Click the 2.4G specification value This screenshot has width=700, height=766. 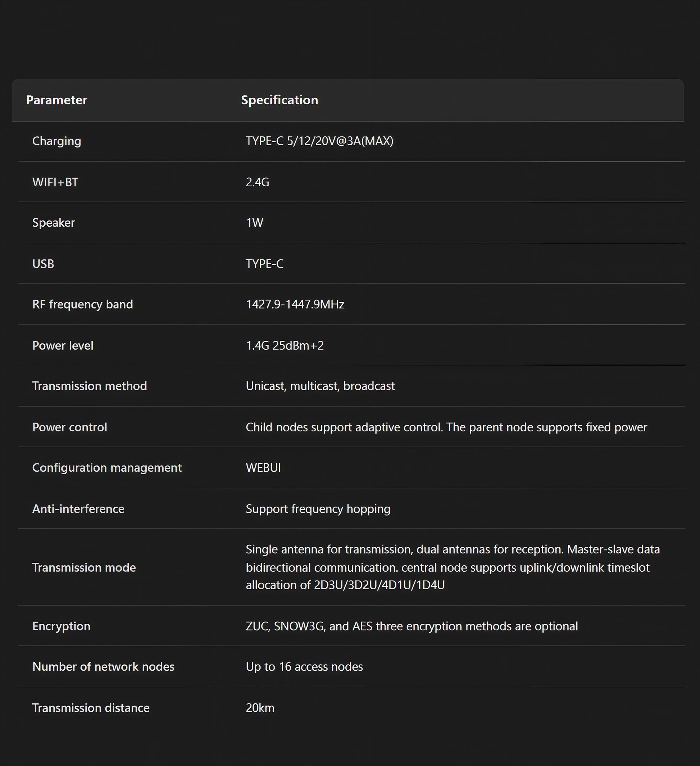257,182
